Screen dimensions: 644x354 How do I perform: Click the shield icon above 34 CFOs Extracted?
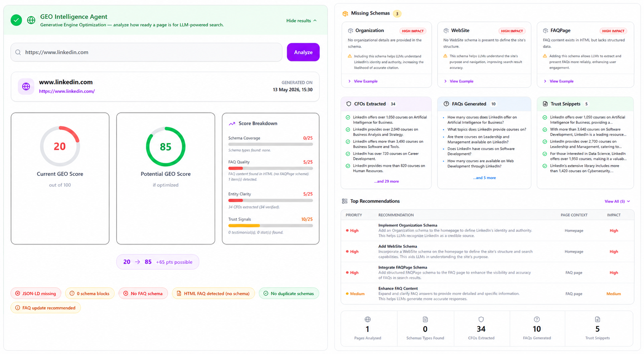click(481, 319)
